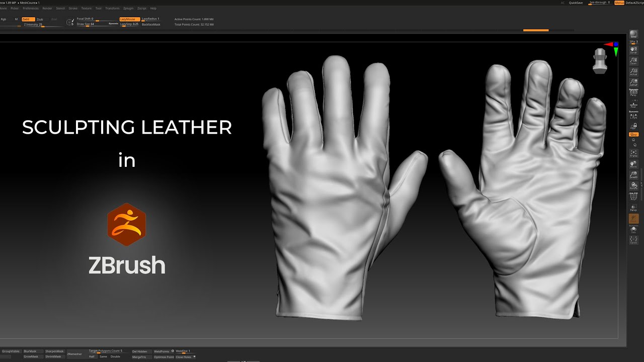Viewport: 644px width, 362px height.
Task: Toggle Rgb paint mode
Action: (x=4, y=19)
